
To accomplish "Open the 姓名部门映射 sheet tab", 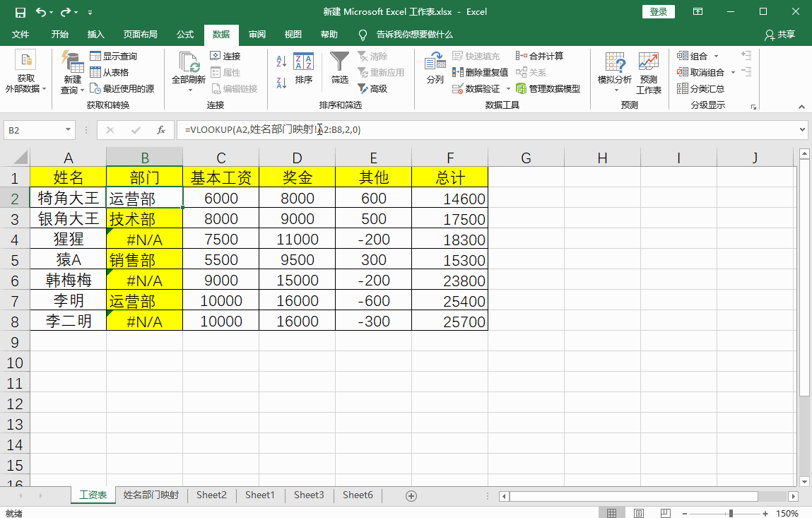I will tap(151, 495).
